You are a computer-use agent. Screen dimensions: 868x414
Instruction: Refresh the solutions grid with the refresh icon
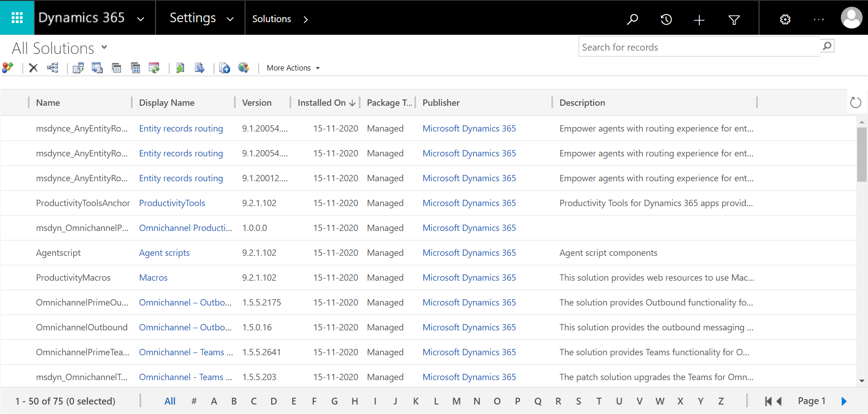tap(856, 103)
